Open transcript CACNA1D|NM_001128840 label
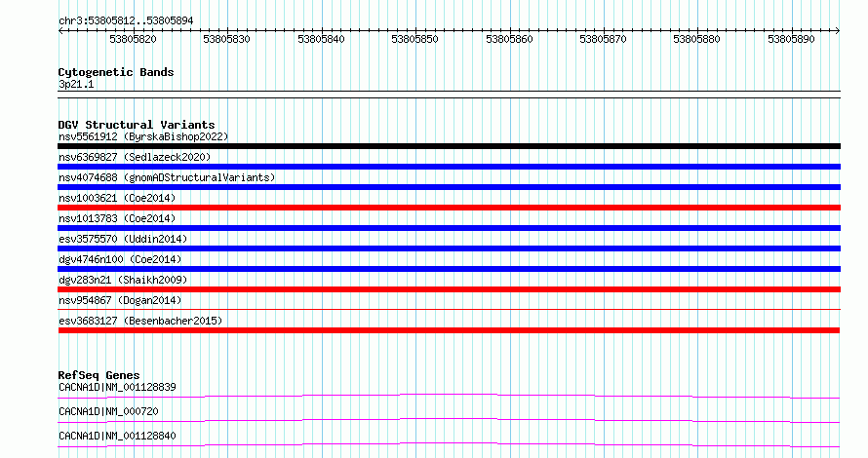 pos(117,436)
